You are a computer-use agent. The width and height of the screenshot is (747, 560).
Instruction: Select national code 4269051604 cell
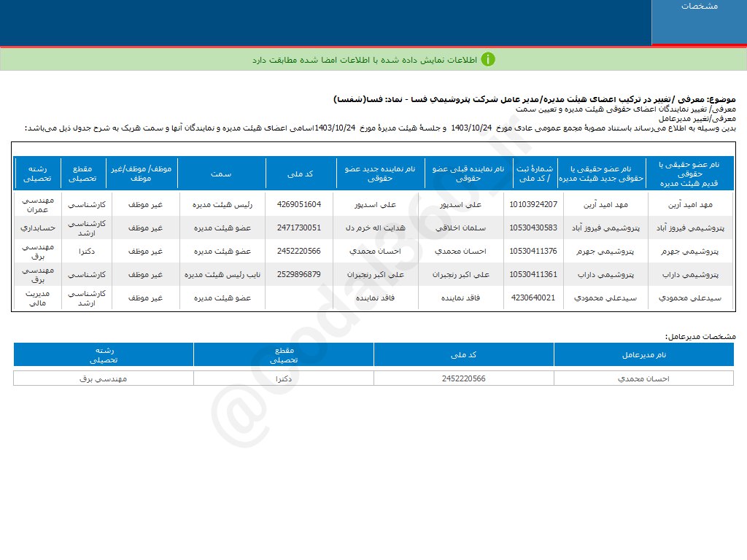point(299,204)
